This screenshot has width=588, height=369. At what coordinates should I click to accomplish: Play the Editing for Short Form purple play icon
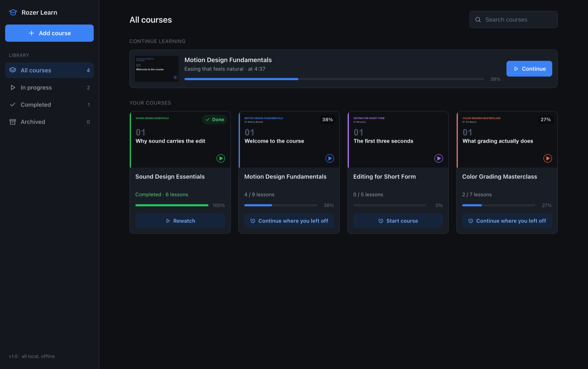pos(439,158)
